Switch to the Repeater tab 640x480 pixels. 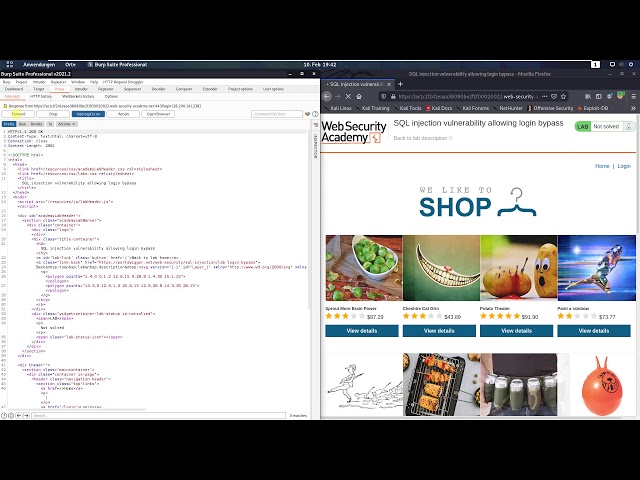(106, 89)
